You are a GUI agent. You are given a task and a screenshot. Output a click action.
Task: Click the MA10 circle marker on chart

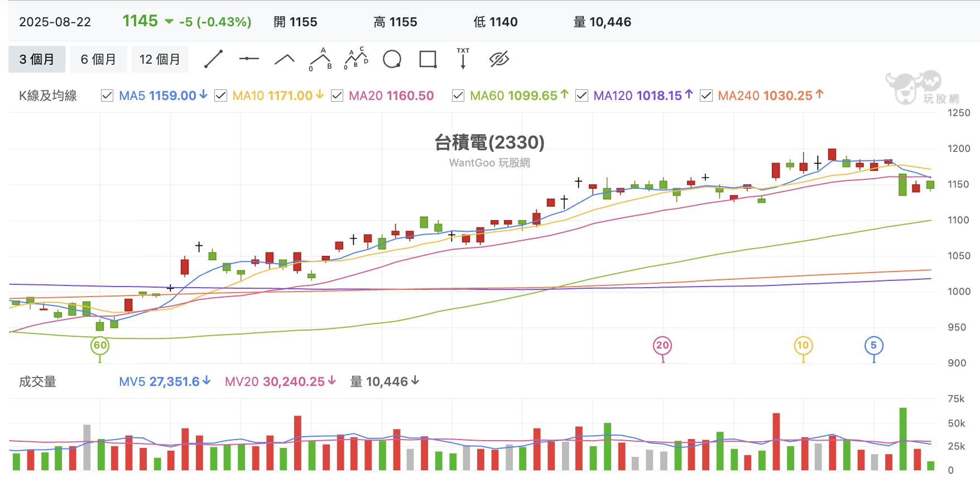click(x=803, y=345)
